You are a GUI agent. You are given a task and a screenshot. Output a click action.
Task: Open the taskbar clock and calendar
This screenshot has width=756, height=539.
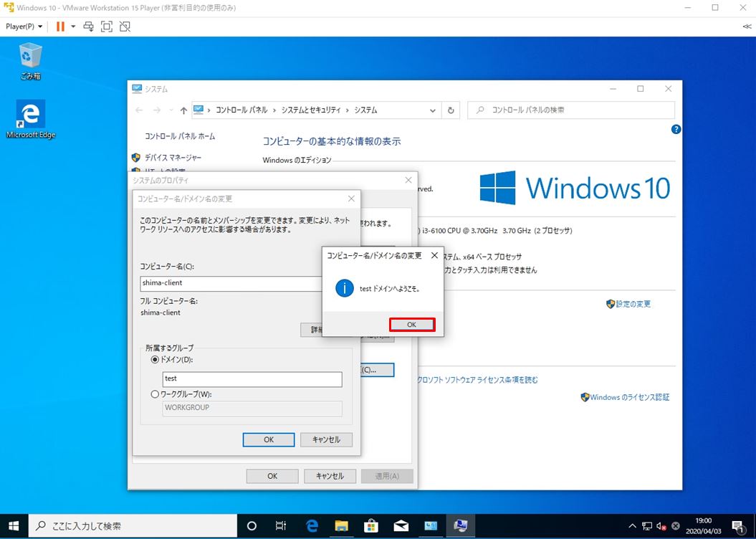[x=704, y=526]
